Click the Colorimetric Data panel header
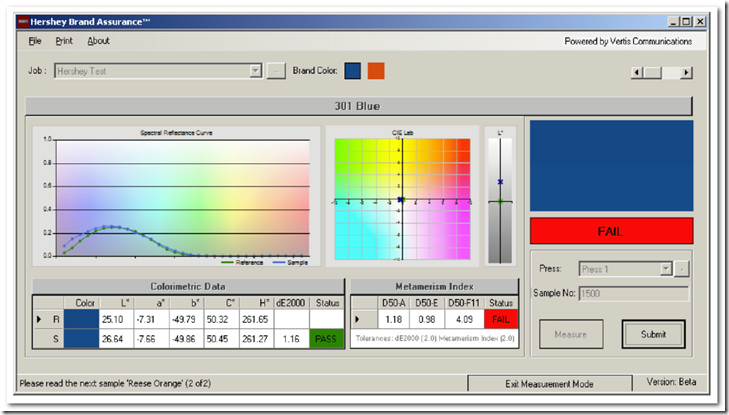The height and width of the screenshot is (415, 729). [188, 286]
